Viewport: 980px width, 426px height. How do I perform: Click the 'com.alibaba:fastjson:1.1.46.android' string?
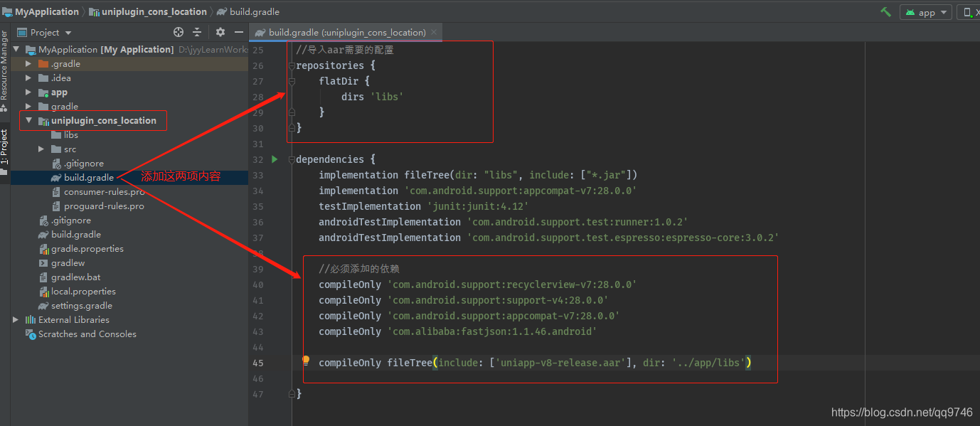point(491,331)
